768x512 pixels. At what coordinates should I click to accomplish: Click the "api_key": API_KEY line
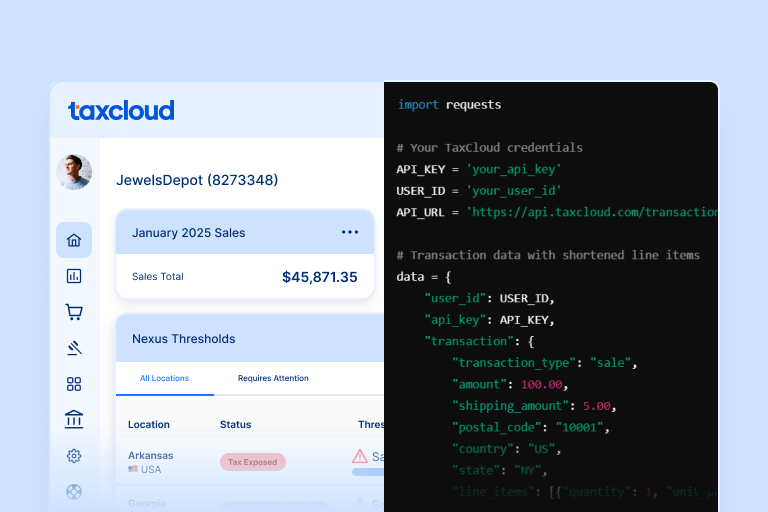click(489, 320)
